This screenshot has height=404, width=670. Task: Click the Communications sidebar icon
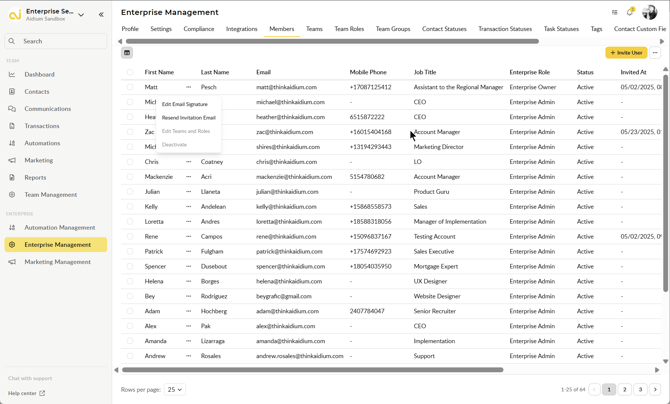tap(12, 109)
